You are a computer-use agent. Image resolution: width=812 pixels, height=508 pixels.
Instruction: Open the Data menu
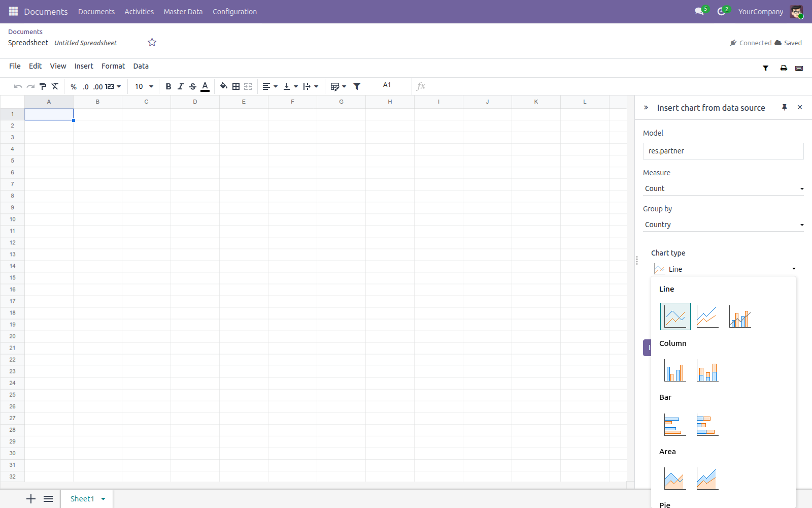tap(141, 66)
